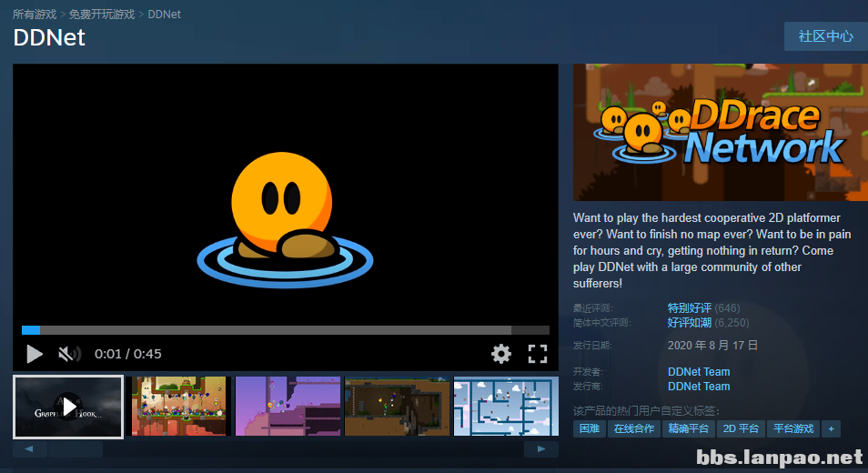Select the 平台游戏 tag
868x473 pixels.
click(793, 428)
